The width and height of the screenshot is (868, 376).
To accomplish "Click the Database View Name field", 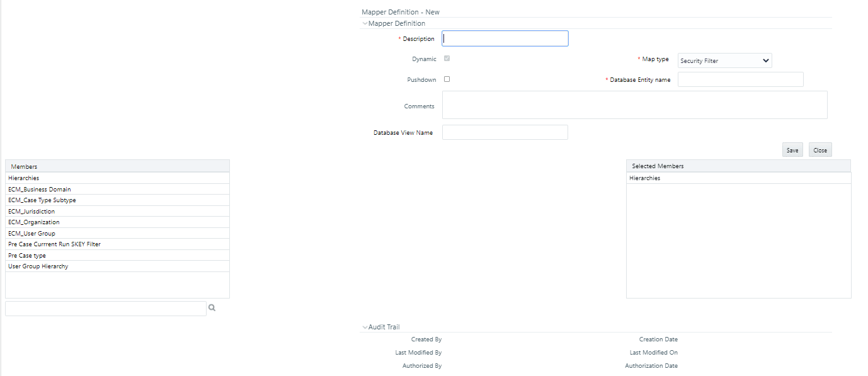I will [504, 132].
